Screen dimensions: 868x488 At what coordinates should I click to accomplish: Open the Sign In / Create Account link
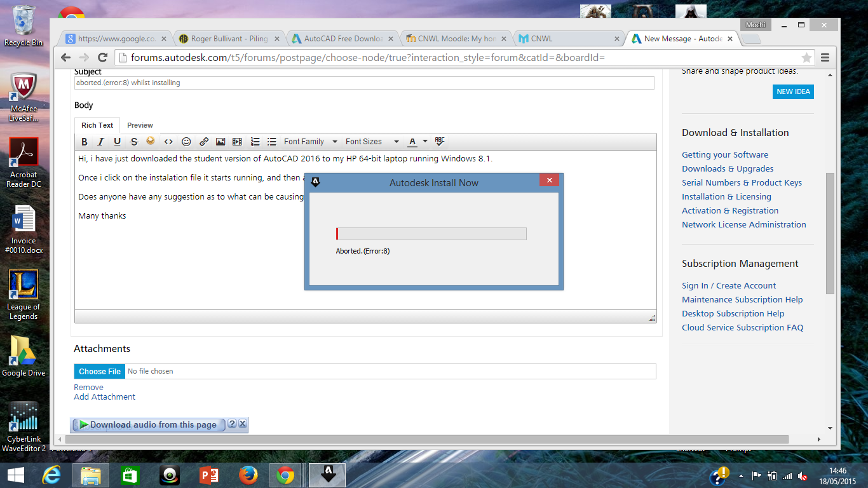tap(729, 285)
